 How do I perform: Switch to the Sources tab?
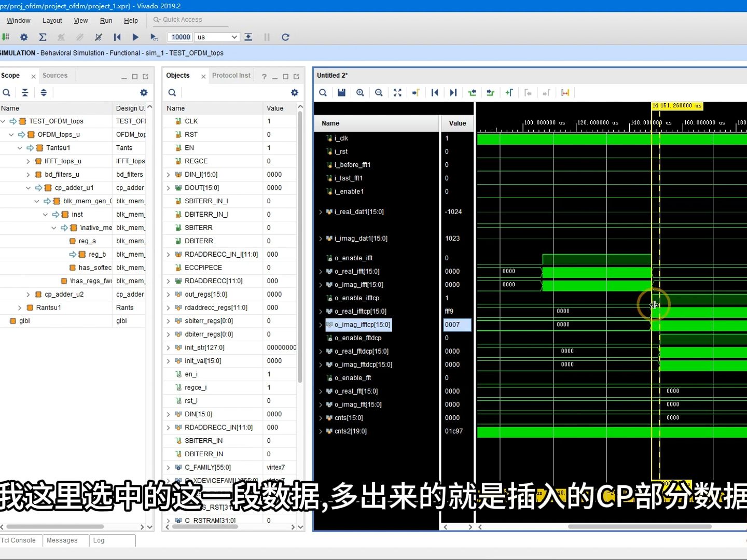pos(54,75)
